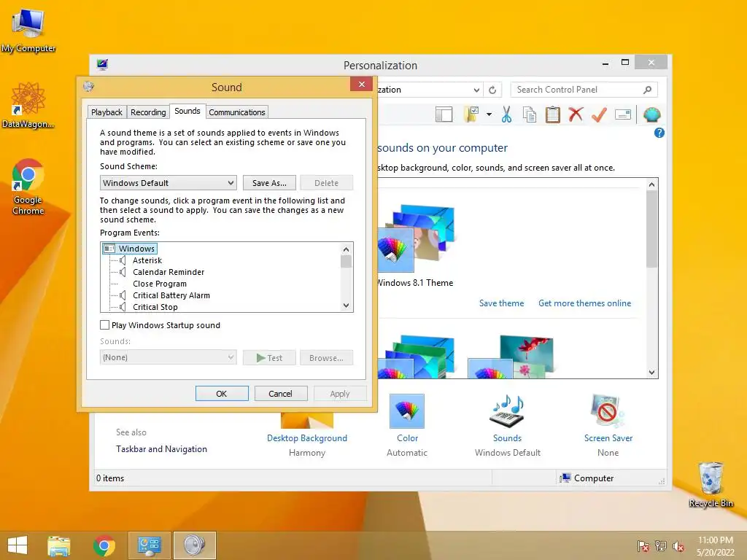Open the address bar history dropdown
747x560 pixels.
point(476,90)
